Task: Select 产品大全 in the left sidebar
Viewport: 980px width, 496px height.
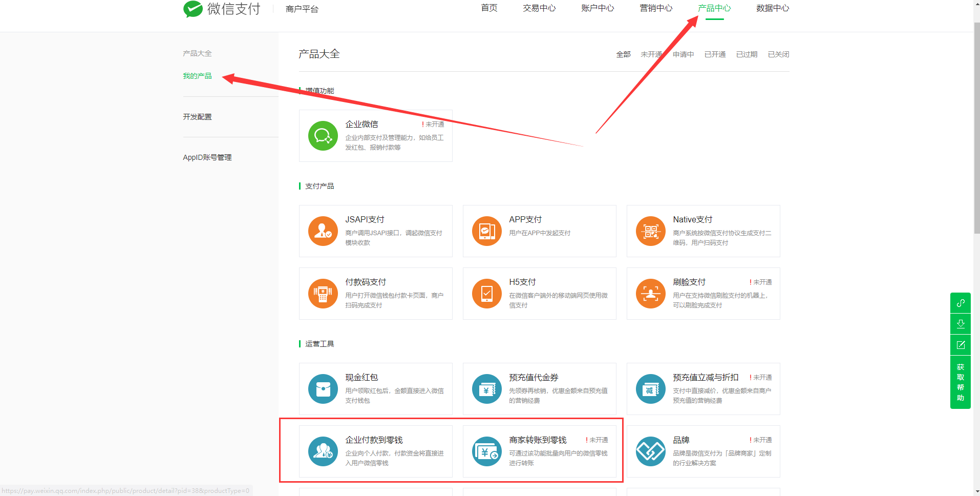Action: [x=197, y=53]
